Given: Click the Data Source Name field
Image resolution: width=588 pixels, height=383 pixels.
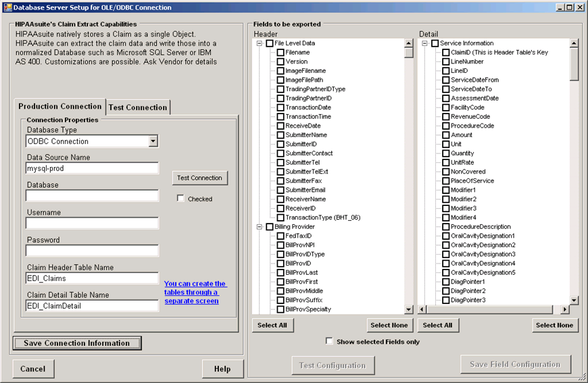Looking at the screenshot, I should (92, 168).
